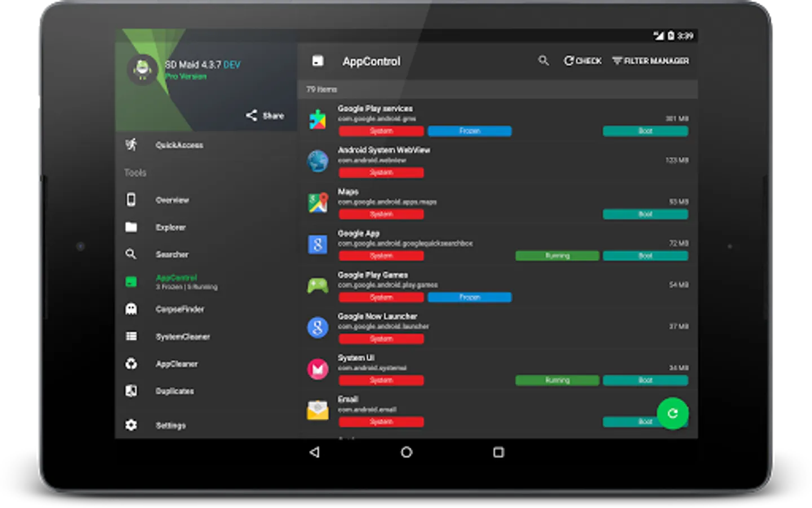Open QuickAccess in the sidebar
Viewport: 812px width, 508px height.
click(206, 145)
